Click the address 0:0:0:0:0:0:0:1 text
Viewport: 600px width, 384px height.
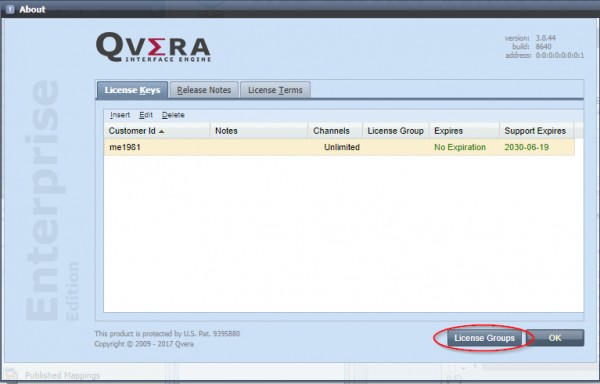545,55
